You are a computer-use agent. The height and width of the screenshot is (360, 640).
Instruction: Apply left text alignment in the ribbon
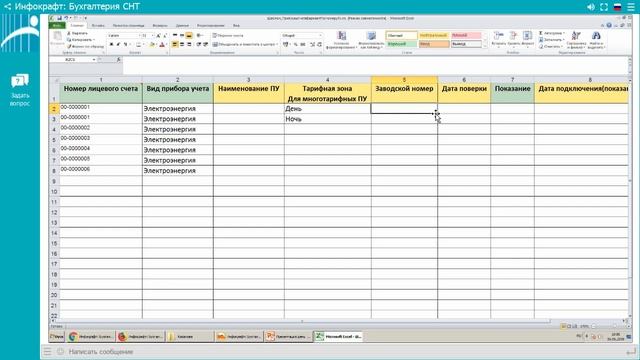click(x=175, y=44)
